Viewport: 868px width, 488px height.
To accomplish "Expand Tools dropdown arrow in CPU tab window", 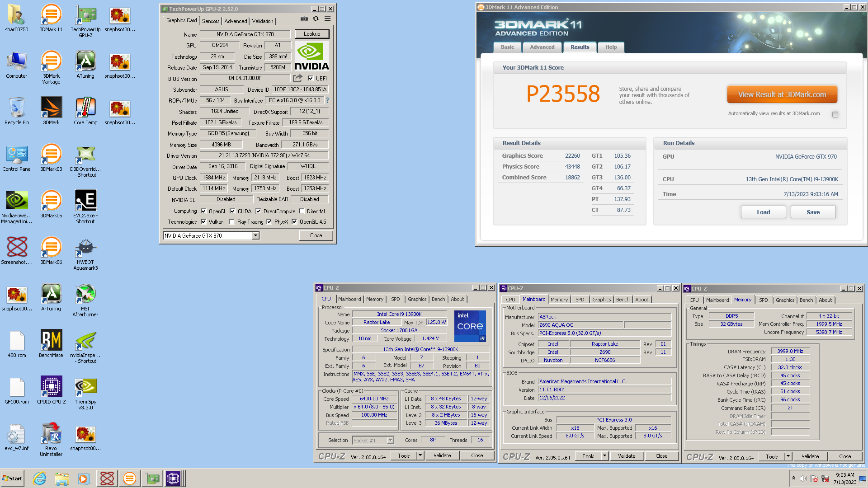I will coord(420,455).
